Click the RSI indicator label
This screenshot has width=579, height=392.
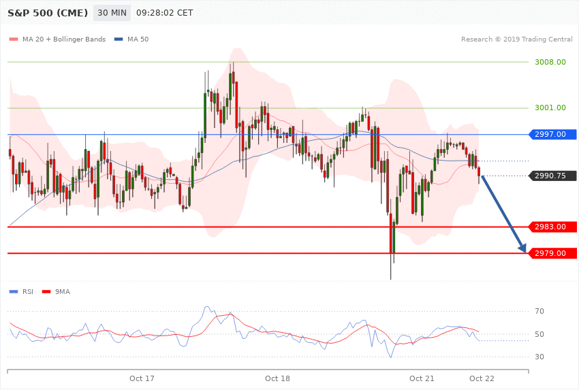click(x=28, y=292)
